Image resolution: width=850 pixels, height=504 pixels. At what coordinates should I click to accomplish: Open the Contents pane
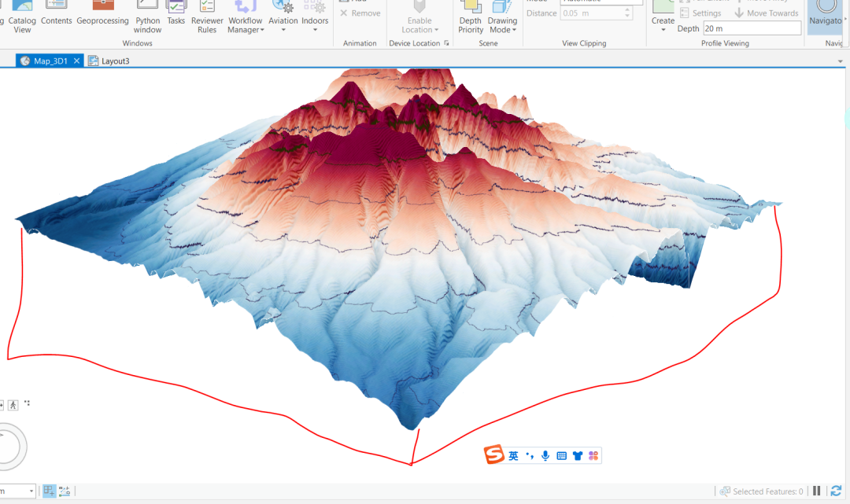(57, 13)
